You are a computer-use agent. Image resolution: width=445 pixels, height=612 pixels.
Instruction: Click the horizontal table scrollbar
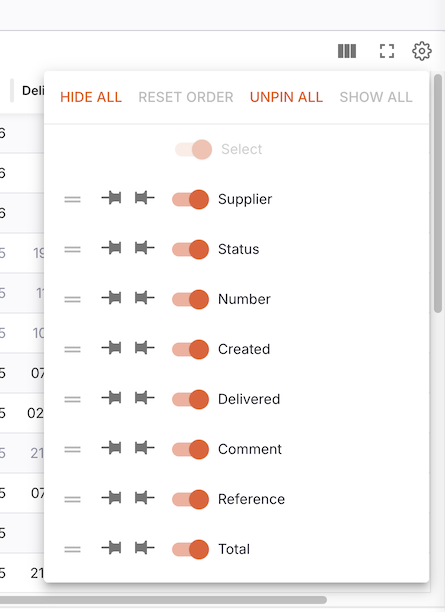(x=163, y=600)
